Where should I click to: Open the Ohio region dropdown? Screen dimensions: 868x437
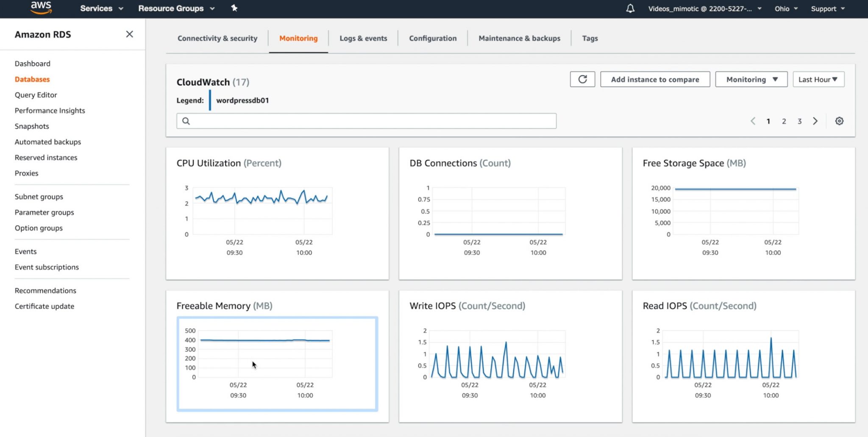coord(786,8)
